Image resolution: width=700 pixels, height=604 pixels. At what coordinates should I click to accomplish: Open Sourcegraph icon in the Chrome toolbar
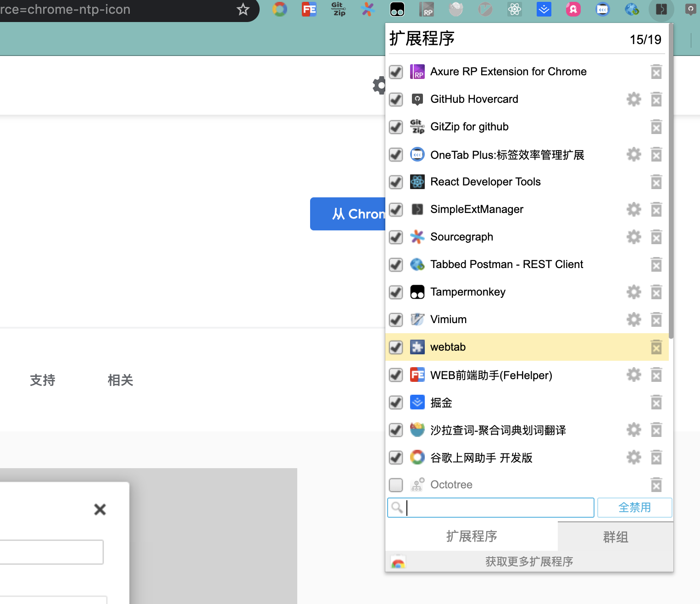[368, 9]
